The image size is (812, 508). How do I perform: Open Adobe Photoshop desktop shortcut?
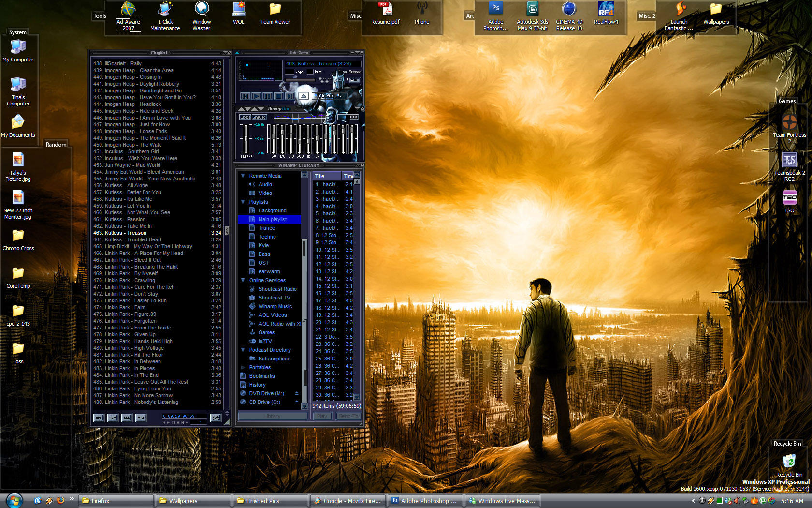(496, 16)
